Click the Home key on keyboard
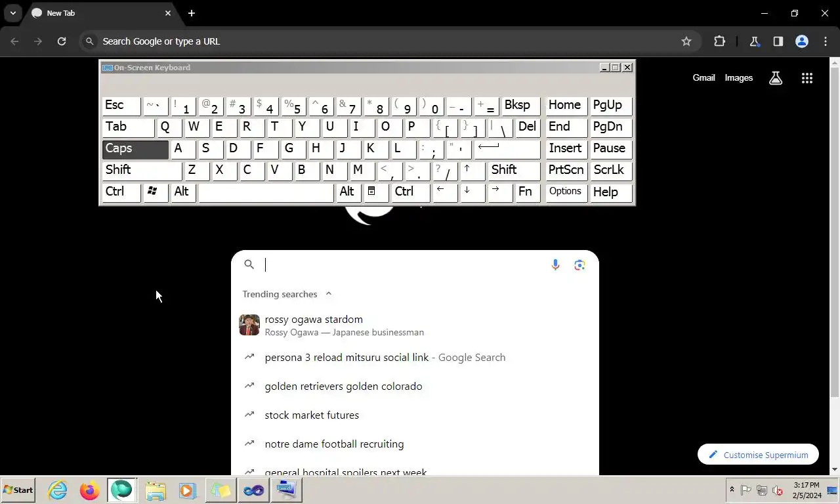Image resolution: width=840 pixels, height=504 pixels. pyautogui.click(x=566, y=105)
